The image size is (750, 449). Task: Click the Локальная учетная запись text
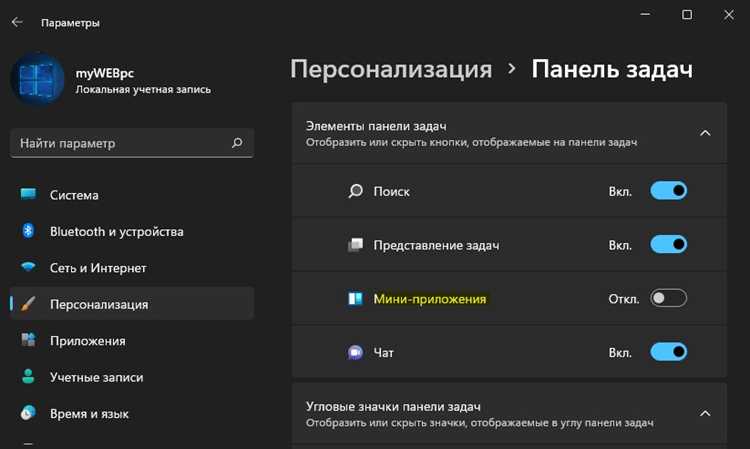(143, 89)
